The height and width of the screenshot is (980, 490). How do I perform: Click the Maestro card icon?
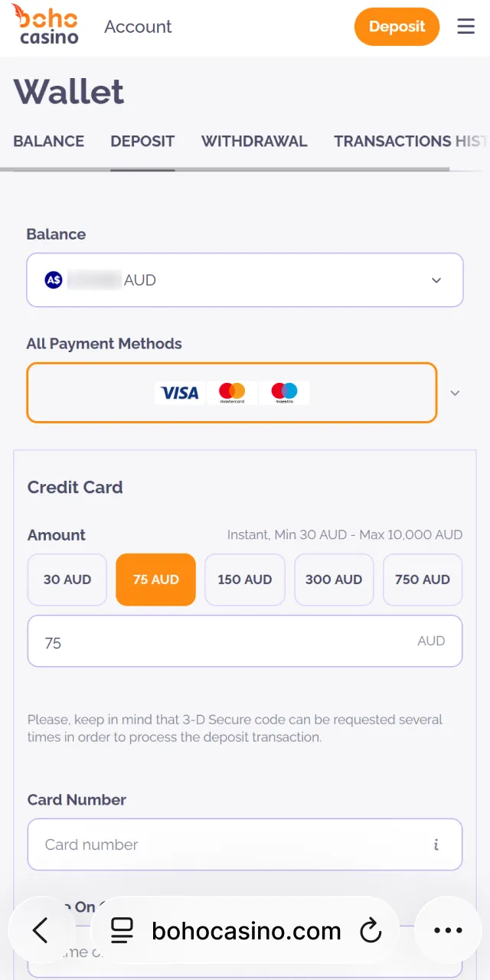[284, 393]
